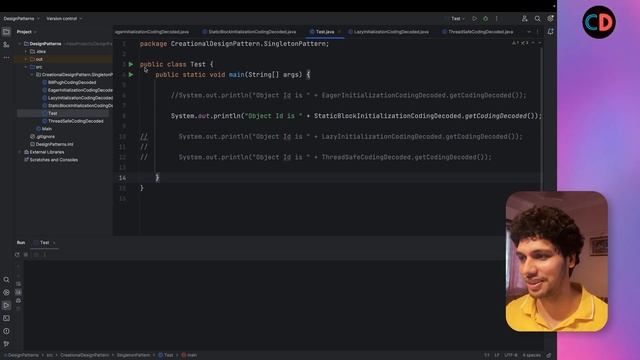The width and height of the screenshot is (640, 360).
Task: Open the Project tool window icon
Action: coord(6,32)
